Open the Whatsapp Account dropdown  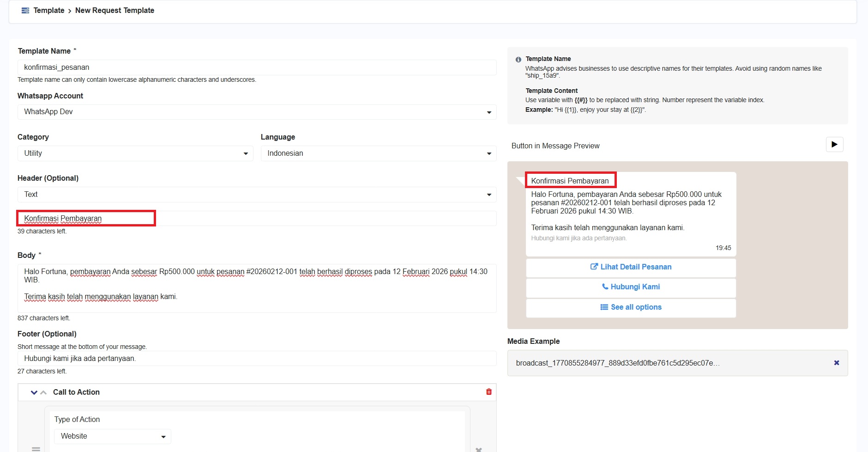257,112
